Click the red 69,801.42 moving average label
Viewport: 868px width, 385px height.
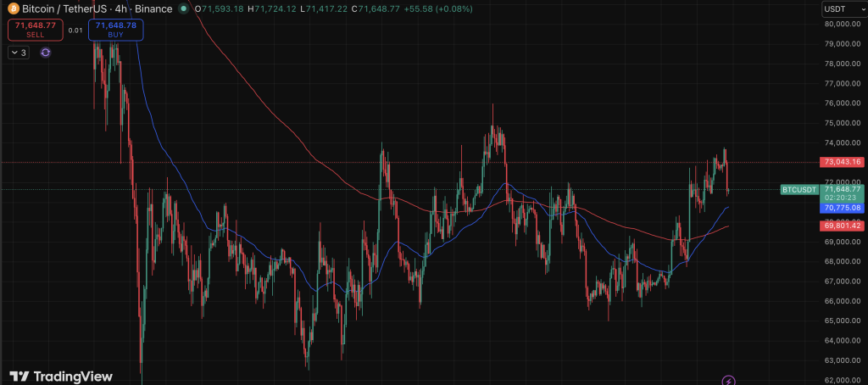(841, 226)
